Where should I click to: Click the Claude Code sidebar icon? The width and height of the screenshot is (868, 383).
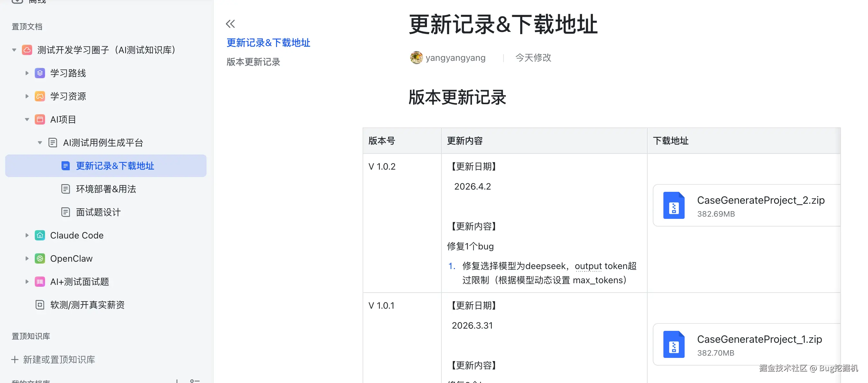tap(40, 235)
